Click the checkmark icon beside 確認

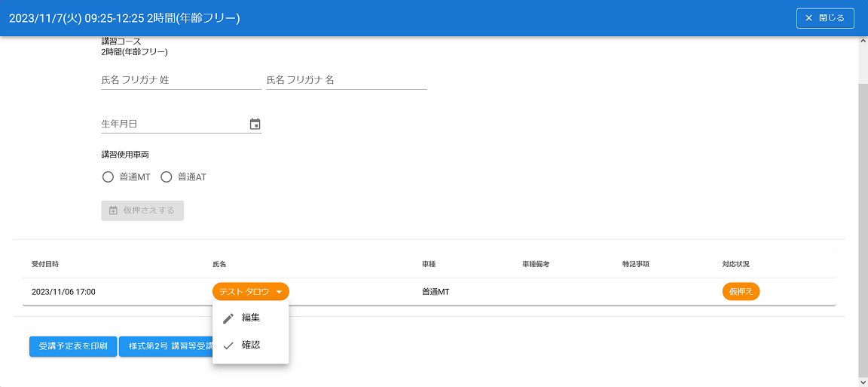(228, 346)
